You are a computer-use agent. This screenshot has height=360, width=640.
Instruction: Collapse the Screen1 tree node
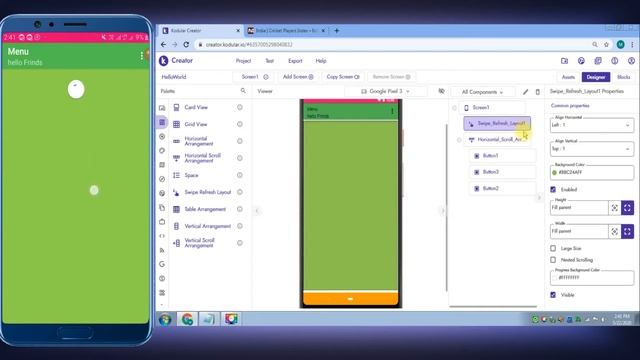(x=454, y=108)
